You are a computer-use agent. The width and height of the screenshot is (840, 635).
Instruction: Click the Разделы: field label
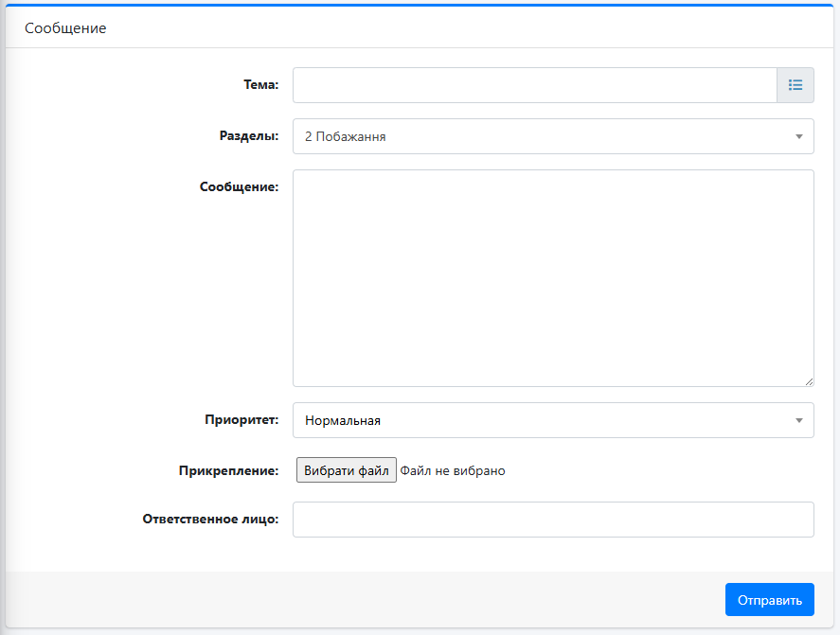249,136
